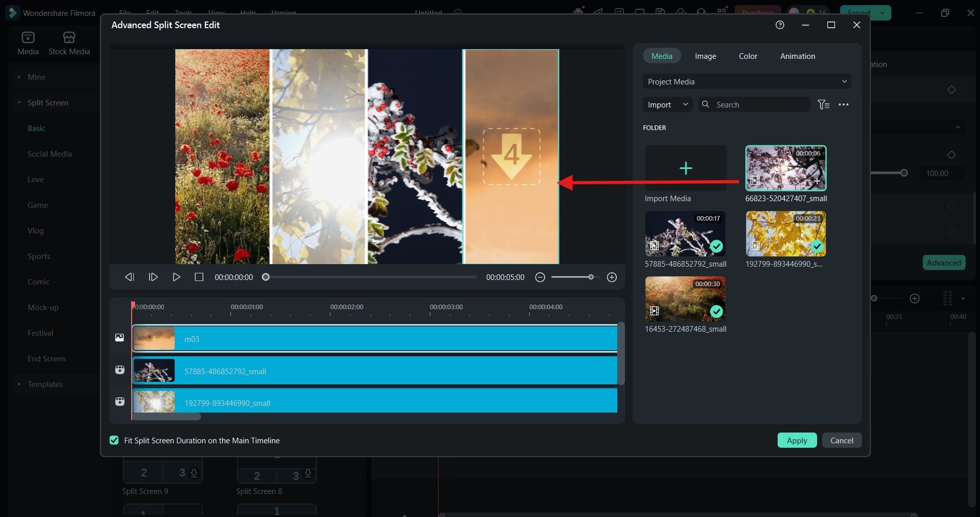Expand the Templates tree section
This screenshot has width=980, height=517.
point(19,384)
